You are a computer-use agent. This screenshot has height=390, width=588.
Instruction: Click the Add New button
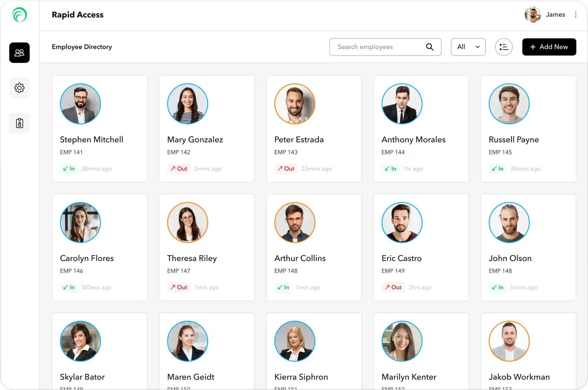pyautogui.click(x=549, y=47)
